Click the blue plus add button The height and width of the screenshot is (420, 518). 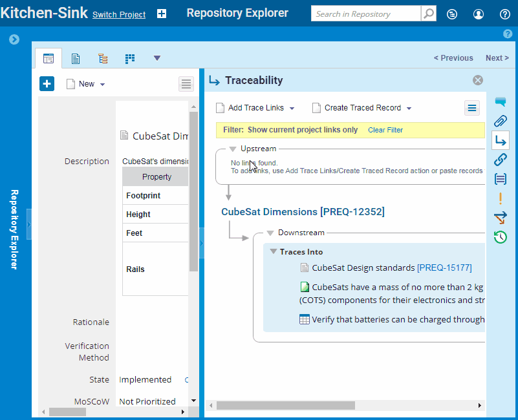[x=47, y=83]
